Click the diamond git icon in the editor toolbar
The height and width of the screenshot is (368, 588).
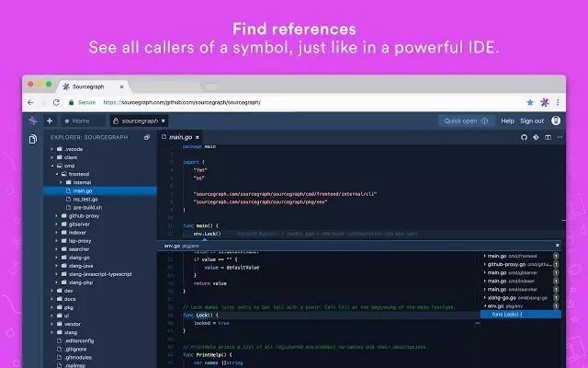coord(536,137)
